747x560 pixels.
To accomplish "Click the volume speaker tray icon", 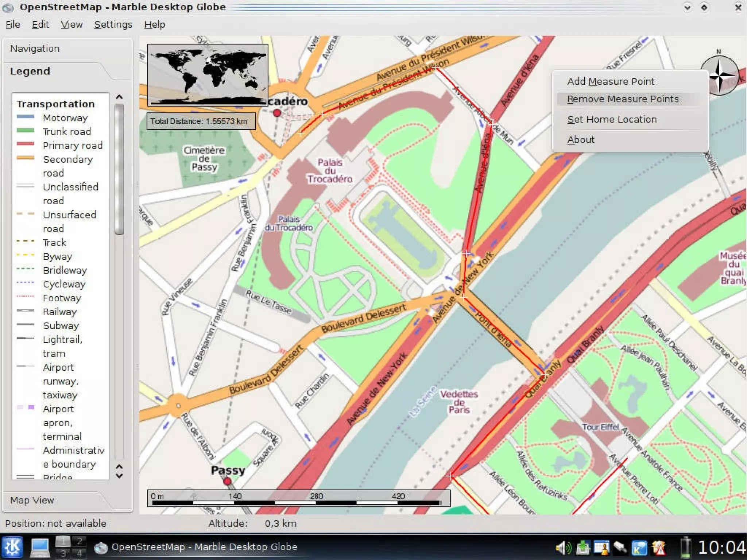I will pos(563,548).
